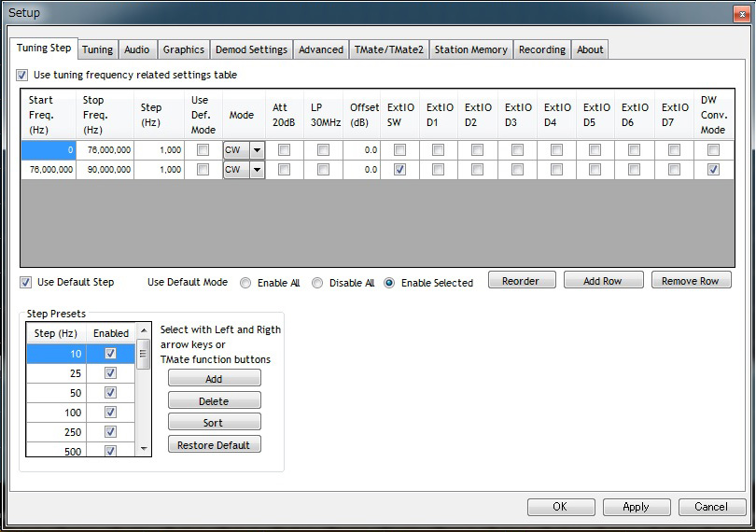Disable ExtIO SW in the second row
756x532 pixels.
pos(399,170)
